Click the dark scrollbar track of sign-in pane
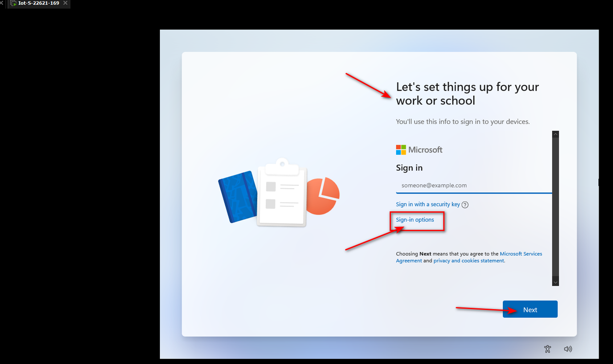Viewport: 613px width, 364px height. pos(556,208)
